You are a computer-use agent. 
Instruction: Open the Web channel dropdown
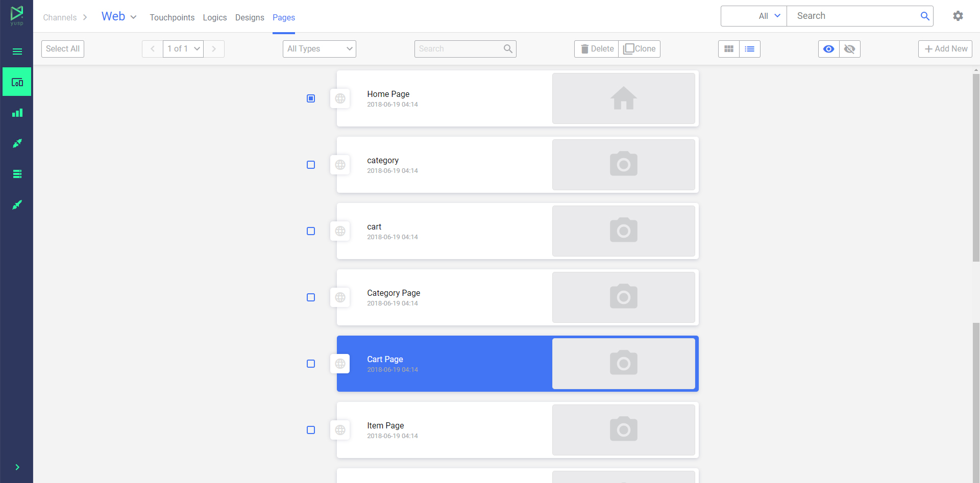click(x=119, y=16)
